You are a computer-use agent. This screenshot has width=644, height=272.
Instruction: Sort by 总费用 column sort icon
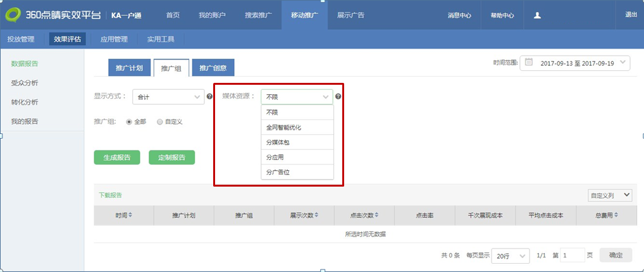[617, 216]
